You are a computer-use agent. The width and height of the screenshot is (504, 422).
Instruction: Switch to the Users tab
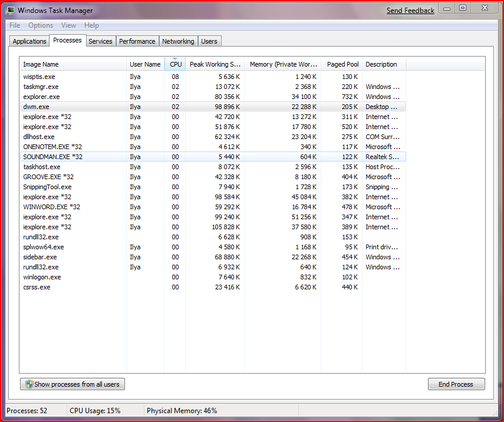[x=209, y=41]
